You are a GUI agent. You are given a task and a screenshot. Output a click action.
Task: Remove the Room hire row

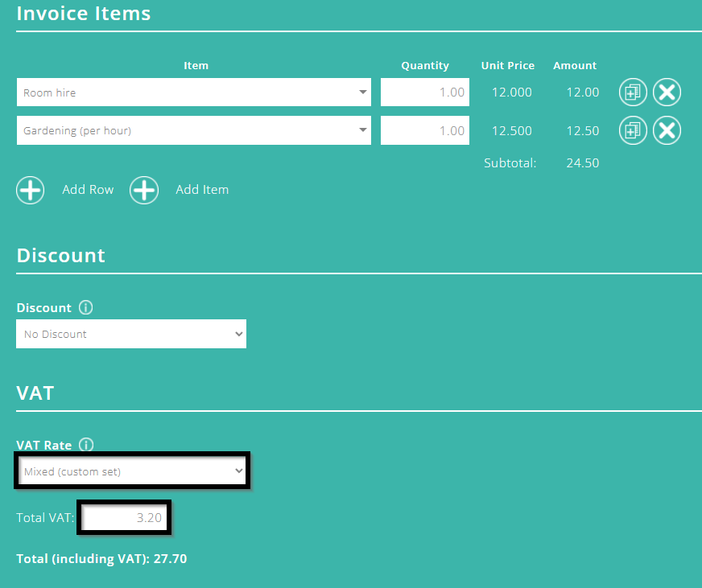(667, 92)
